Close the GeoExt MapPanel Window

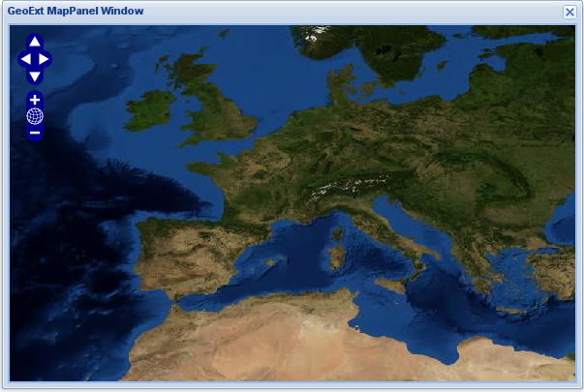569,12
